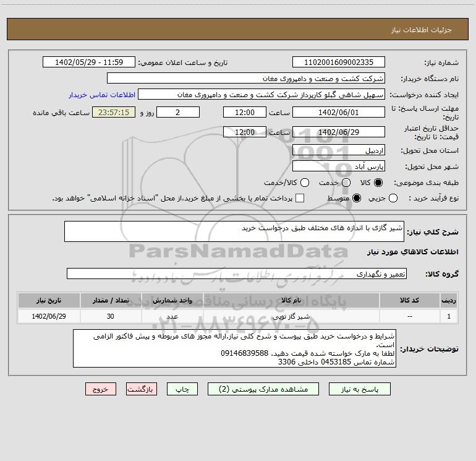Screen dimensions: 476x461
Task: Click the شیر گاز توپی item cell
Action: [291, 316]
